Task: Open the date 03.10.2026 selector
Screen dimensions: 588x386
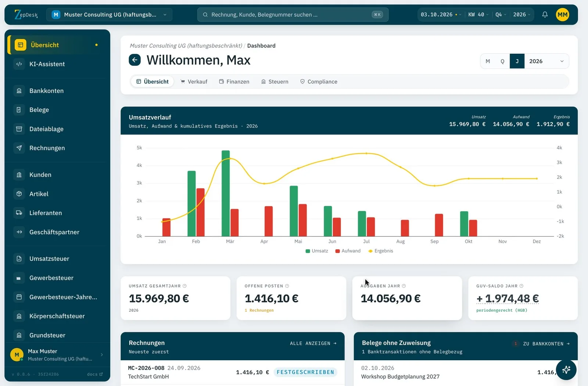Action: (x=441, y=15)
